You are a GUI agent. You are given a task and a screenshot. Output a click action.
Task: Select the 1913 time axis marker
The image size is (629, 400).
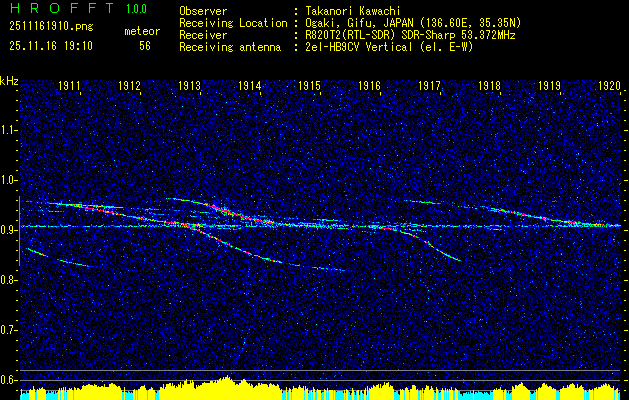click(189, 86)
